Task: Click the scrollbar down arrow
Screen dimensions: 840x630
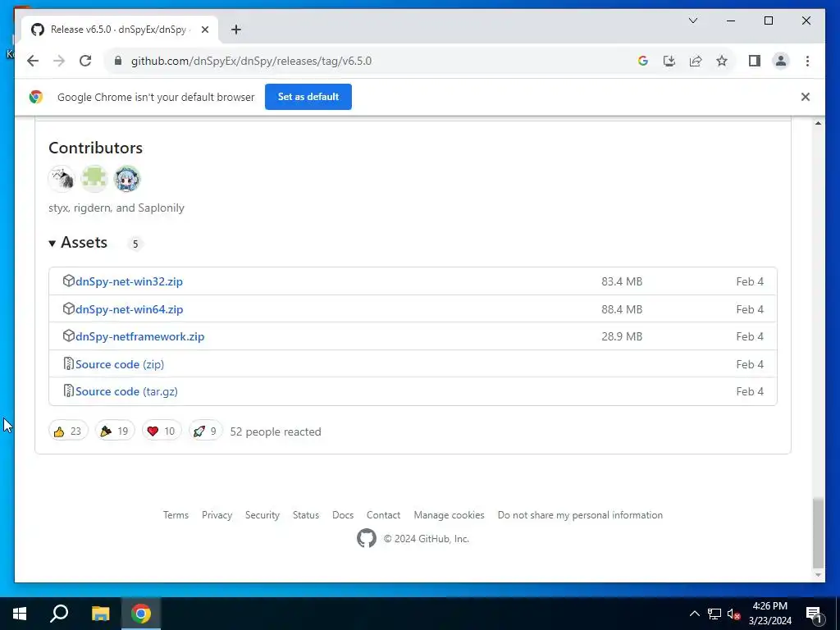Action: (818, 575)
